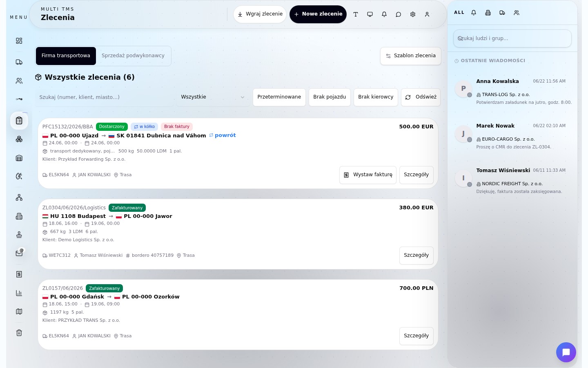The image size is (588, 368).
Task: Open the Szablon zlecenia options
Action: [x=411, y=56]
